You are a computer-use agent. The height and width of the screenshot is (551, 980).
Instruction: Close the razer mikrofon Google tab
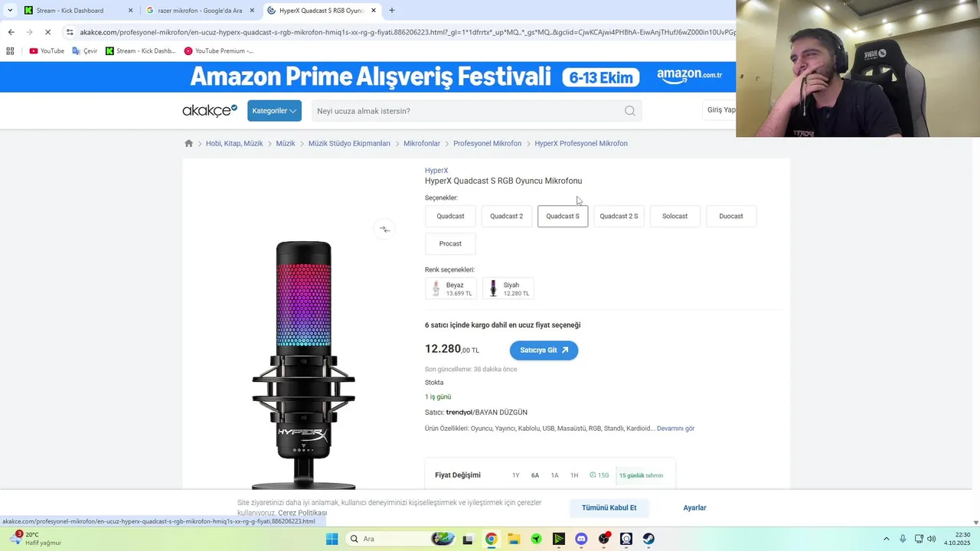252,11
